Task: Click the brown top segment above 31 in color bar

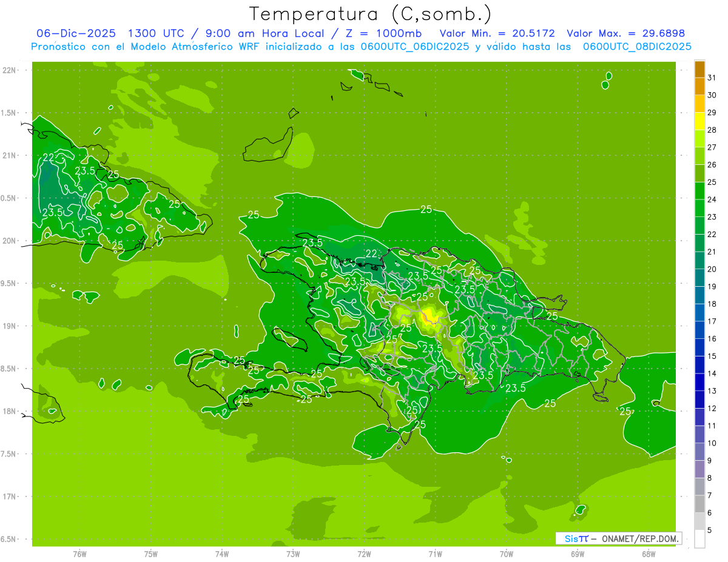Action: (699, 69)
